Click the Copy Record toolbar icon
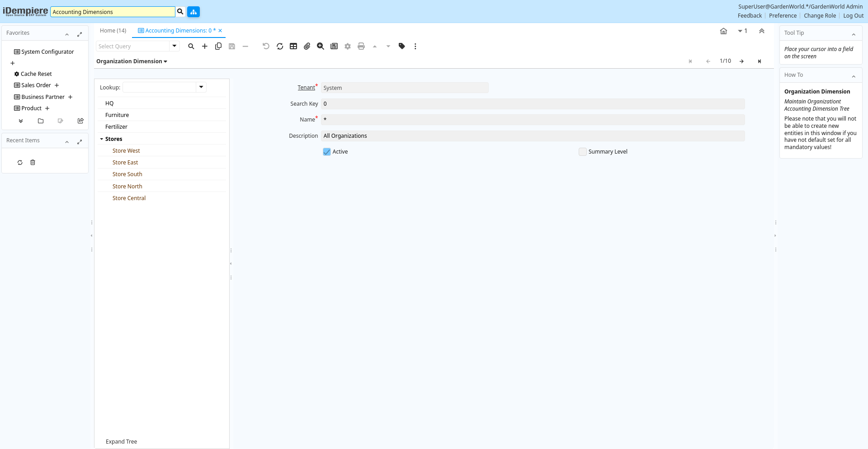The height and width of the screenshot is (449, 868). click(x=218, y=46)
